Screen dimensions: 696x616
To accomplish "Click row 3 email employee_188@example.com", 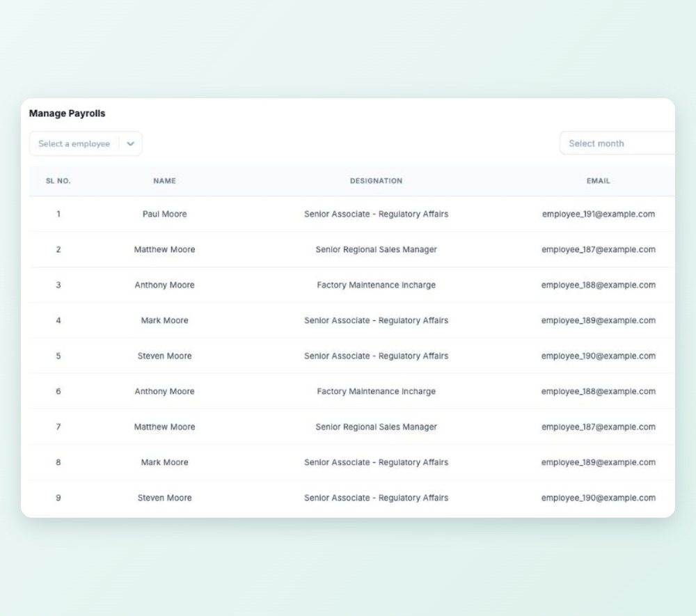I will pyautogui.click(x=599, y=285).
